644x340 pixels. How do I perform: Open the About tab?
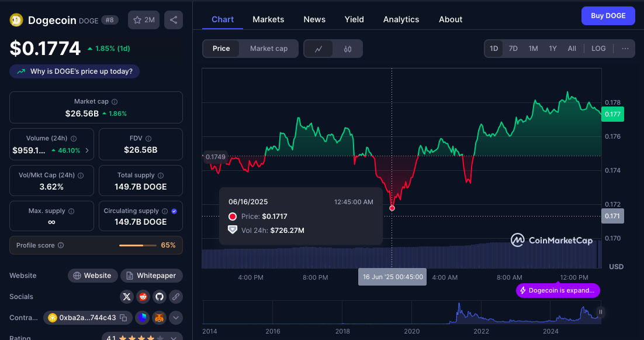coord(451,19)
